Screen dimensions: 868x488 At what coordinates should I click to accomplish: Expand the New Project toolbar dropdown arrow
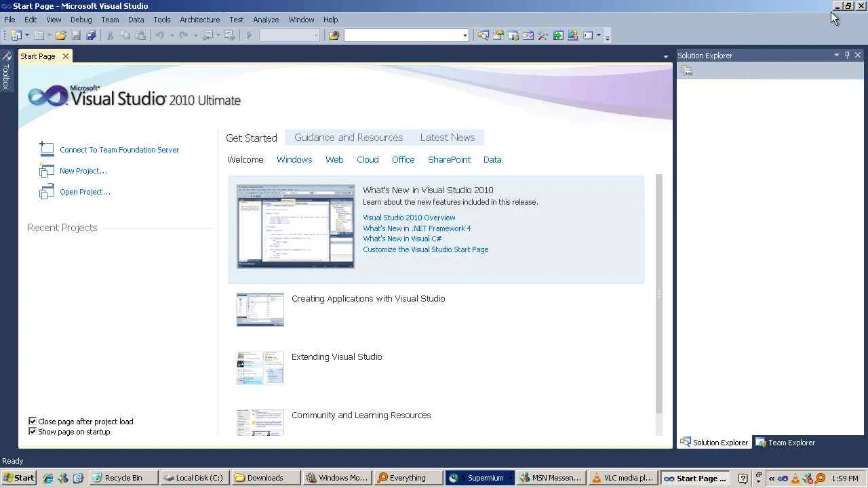click(27, 35)
